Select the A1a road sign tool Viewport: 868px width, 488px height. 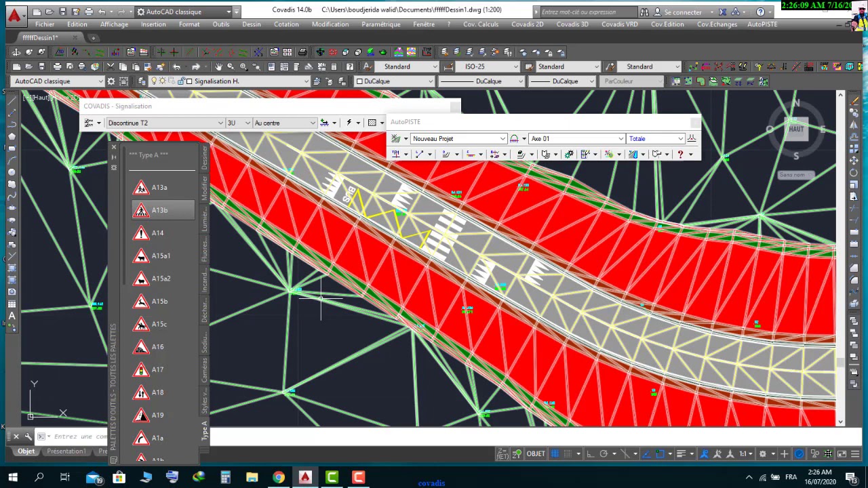(x=163, y=438)
